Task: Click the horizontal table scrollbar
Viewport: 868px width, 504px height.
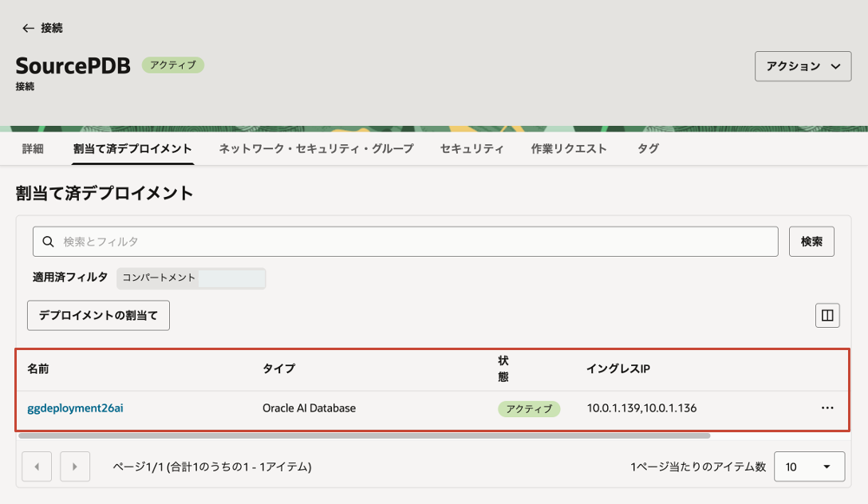Action: click(364, 436)
